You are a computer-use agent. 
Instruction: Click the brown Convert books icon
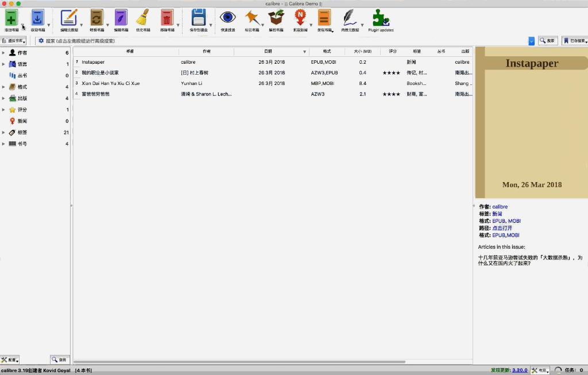point(96,18)
